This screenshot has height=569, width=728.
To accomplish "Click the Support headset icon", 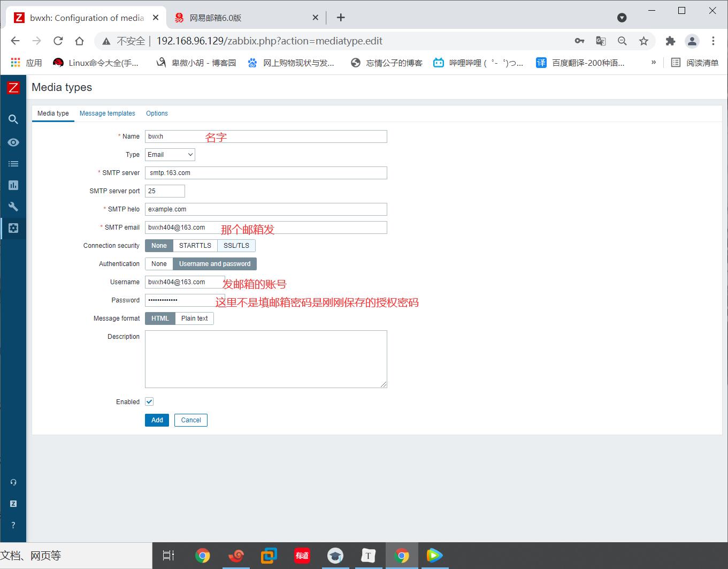I will coord(13,482).
